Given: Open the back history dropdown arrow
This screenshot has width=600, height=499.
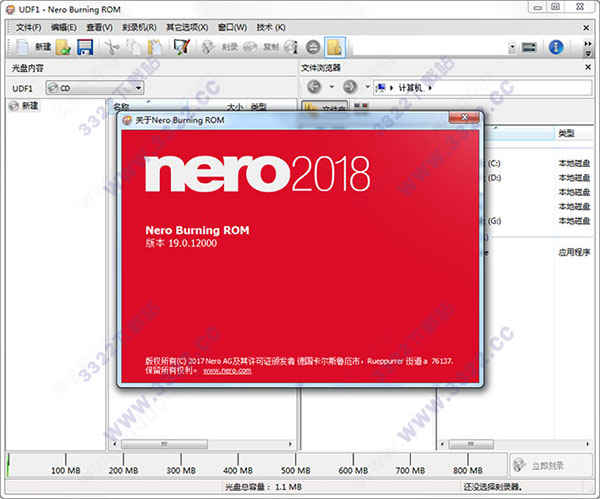Looking at the screenshot, I should click(x=332, y=87).
